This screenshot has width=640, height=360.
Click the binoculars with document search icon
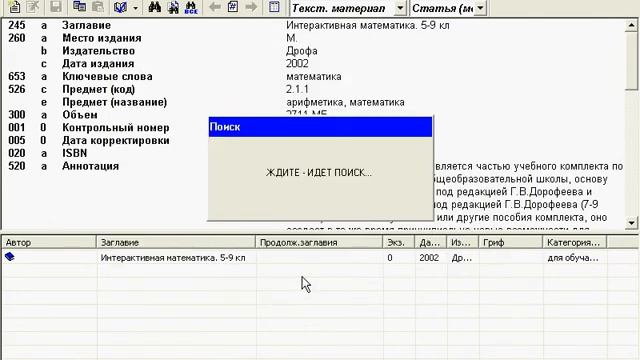[x=173, y=7]
